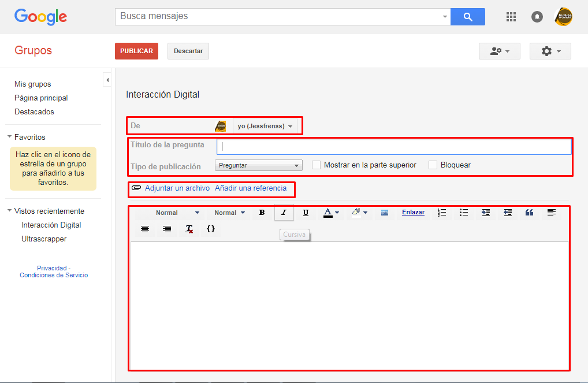
Task: Insert an image into the post
Action: [x=384, y=213]
